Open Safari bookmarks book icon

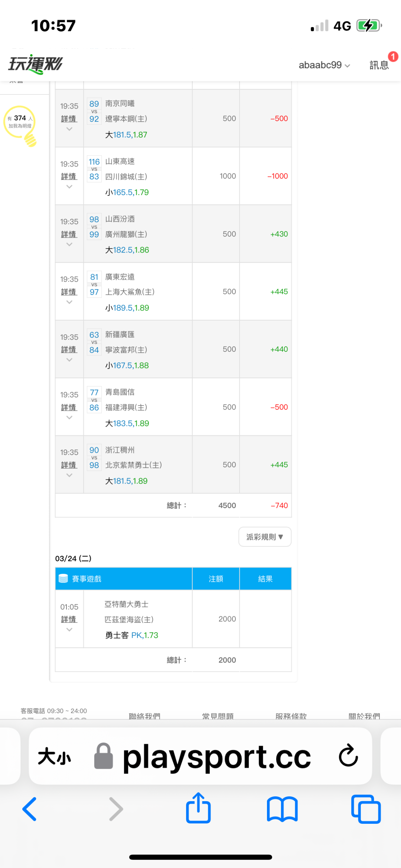click(282, 809)
